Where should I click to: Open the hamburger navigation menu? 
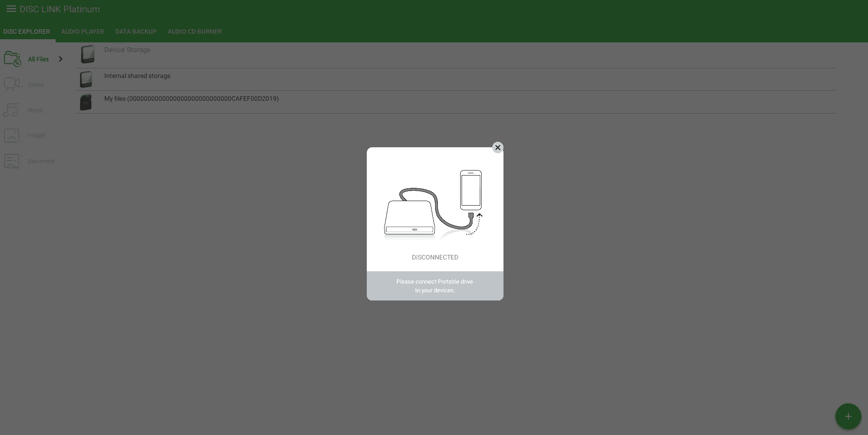pos(11,9)
